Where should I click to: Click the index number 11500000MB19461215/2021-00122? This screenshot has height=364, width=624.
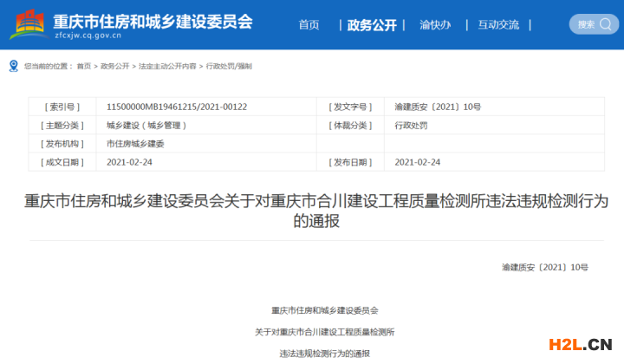coord(176,107)
